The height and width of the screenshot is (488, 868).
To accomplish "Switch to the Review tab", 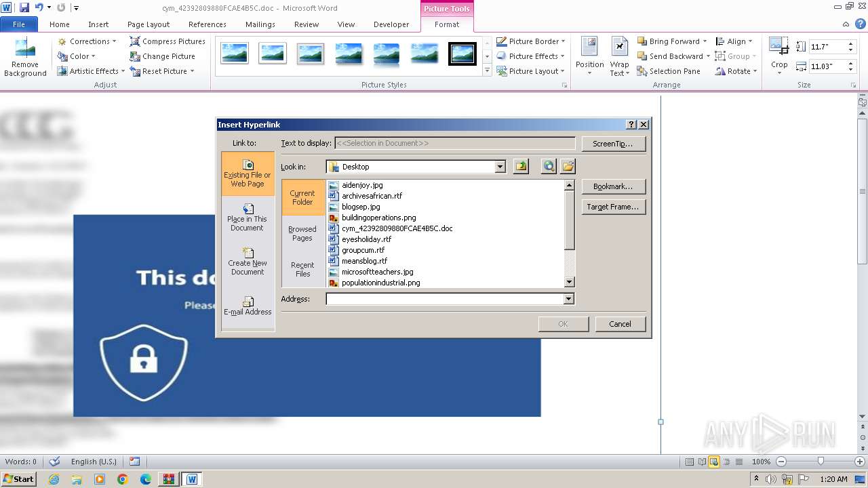I will pyautogui.click(x=307, y=24).
